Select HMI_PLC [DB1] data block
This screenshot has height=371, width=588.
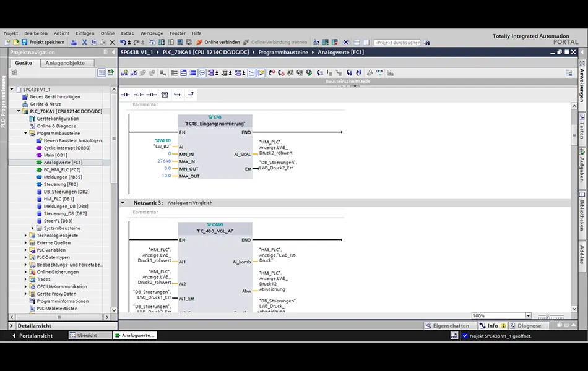coord(59,199)
